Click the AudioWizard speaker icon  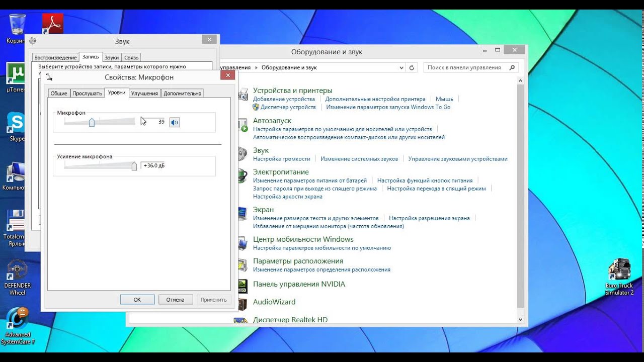(243, 304)
